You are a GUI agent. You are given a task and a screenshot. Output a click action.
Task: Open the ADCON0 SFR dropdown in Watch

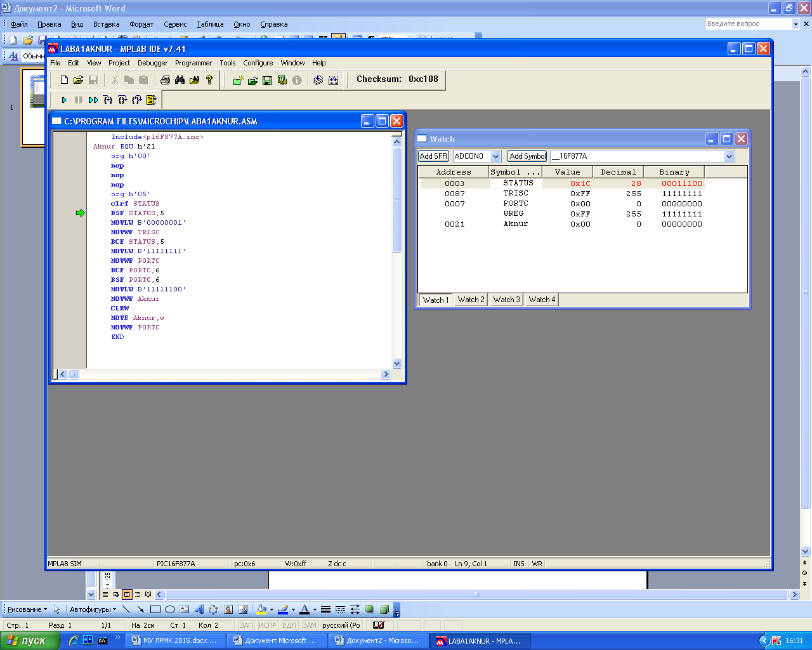(496, 156)
